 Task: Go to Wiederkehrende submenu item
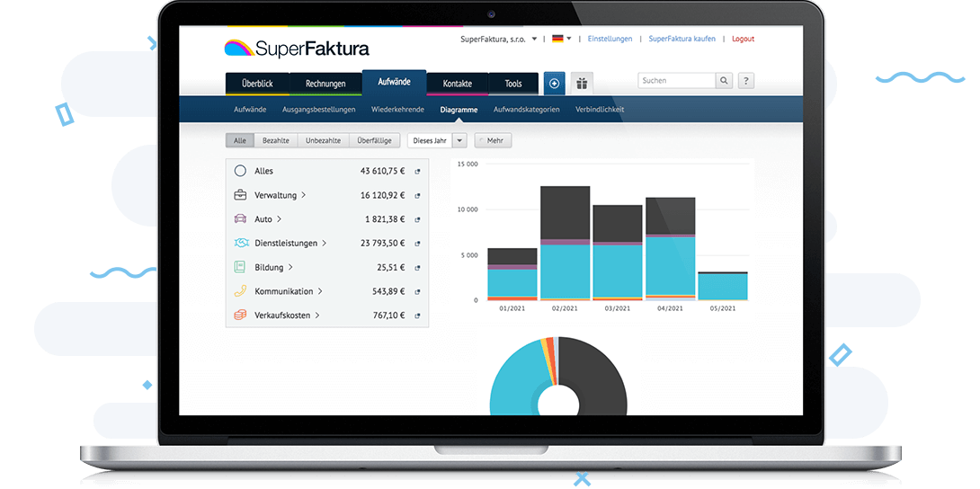(397, 110)
